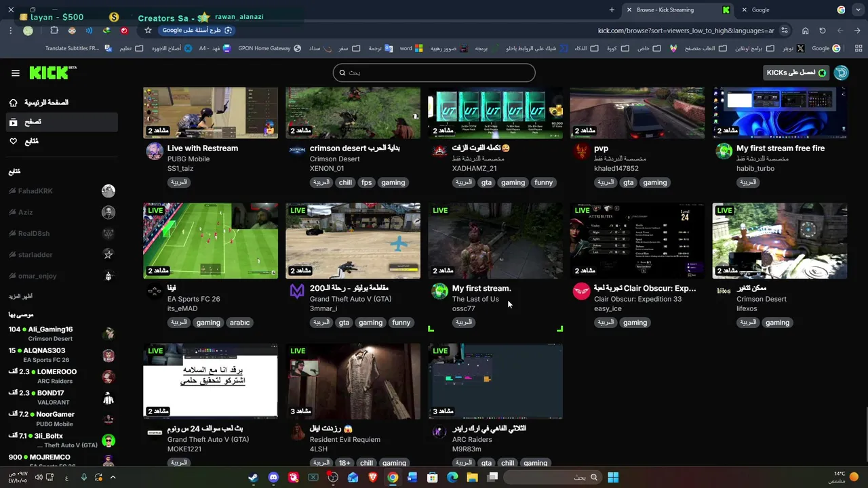Viewport: 868px width, 488px height.
Task: Open the Kick browser menu dots
Action: pos(11,30)
